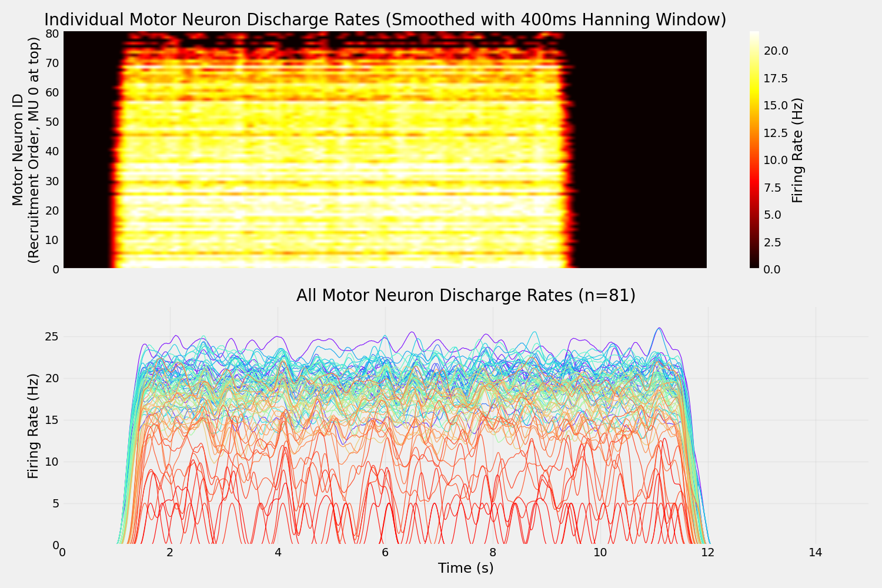The width and height of the screenshot is (882, 588).
Task: Click colorbar tick label '12.5'
Action: coord(776,133)
